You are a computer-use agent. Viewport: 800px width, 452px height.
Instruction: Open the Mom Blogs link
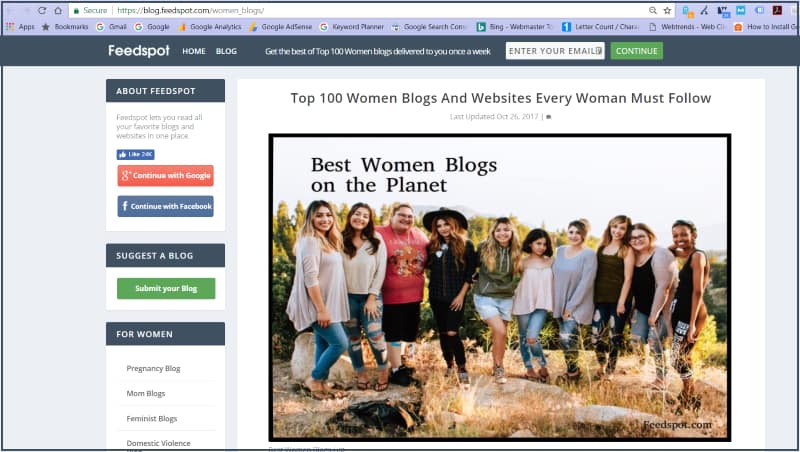[145, 393]
